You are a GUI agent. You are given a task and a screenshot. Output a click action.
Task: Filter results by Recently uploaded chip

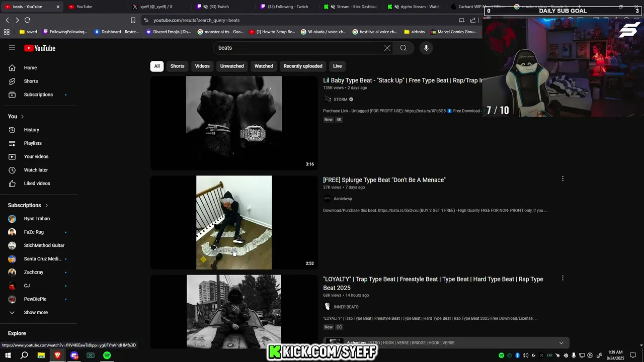click(303, 66)
